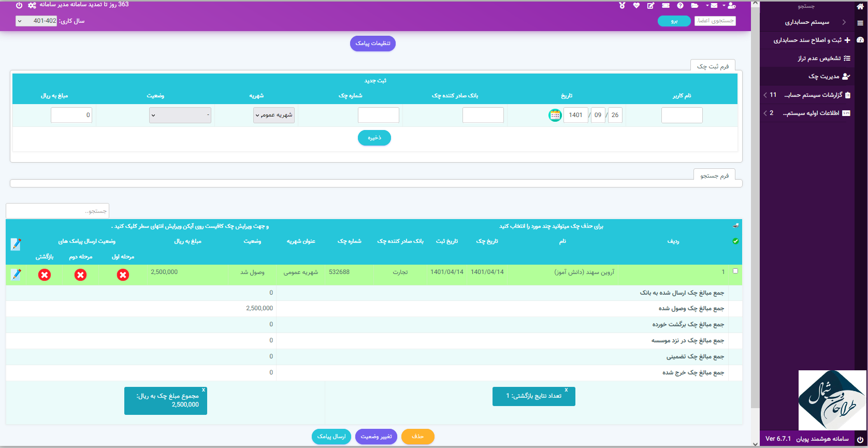Click the red X under مرحله دوم

80,275
